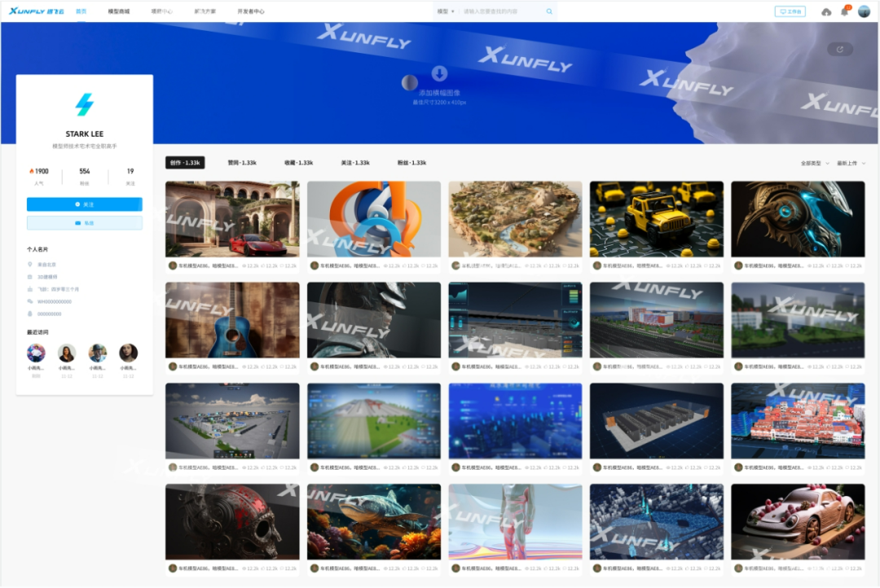This screenshot has height=588, width=880.
Task: Click the magnifier search icon
Action: 549,11
